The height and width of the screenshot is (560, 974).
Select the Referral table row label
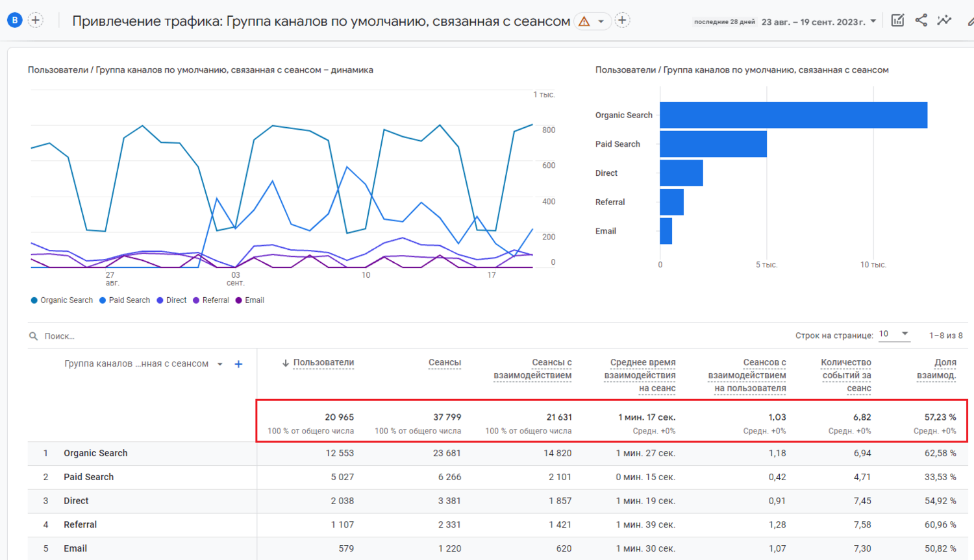[80, 525]
